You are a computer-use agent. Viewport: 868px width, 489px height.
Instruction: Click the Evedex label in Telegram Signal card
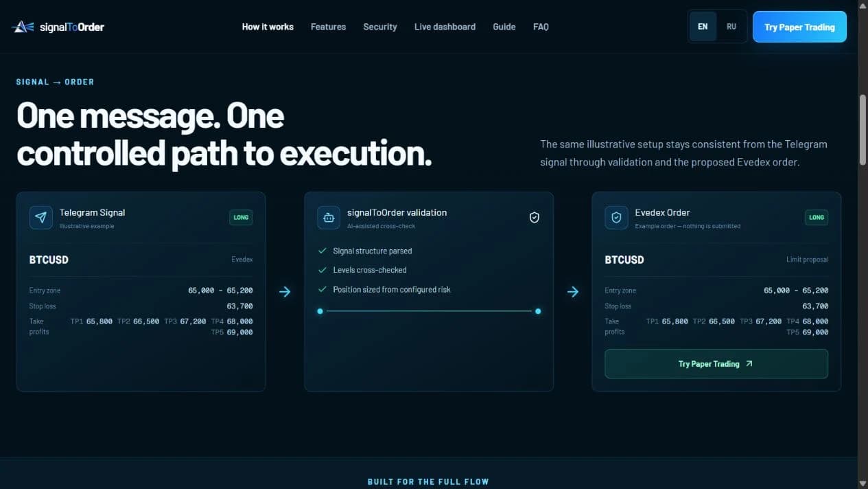click(242, 260)
